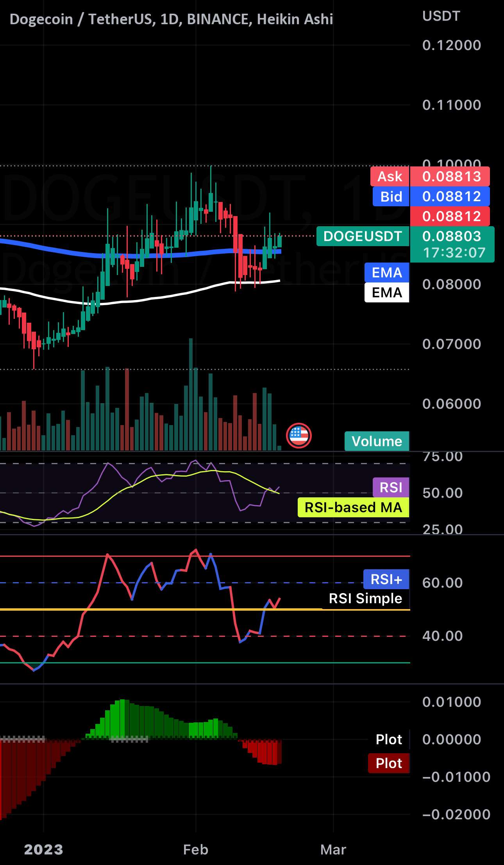
Task: Click the tallest volume bar
Action: click(191, 395)
